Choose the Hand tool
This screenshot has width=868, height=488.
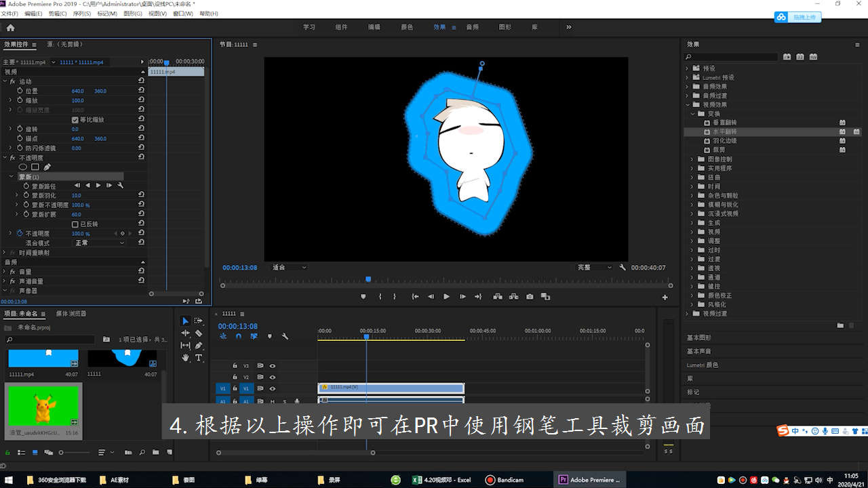pos(185,357)
